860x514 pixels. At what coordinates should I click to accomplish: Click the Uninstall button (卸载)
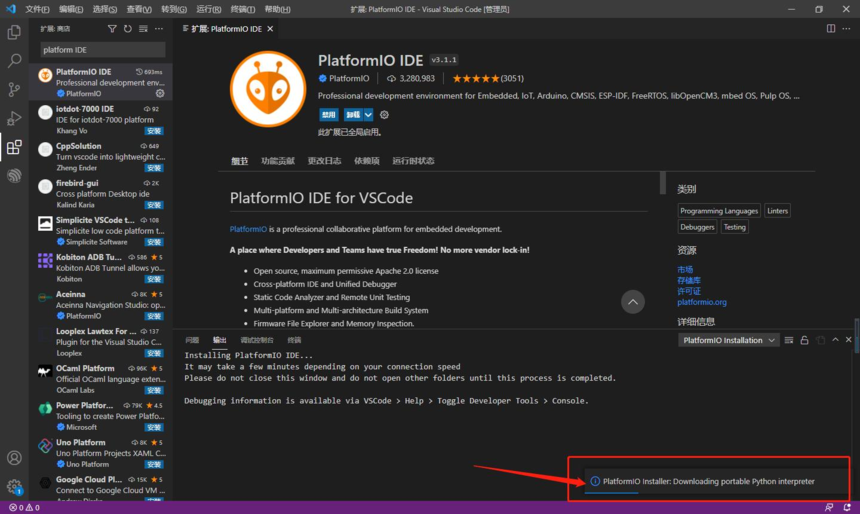tap(353, 115)
